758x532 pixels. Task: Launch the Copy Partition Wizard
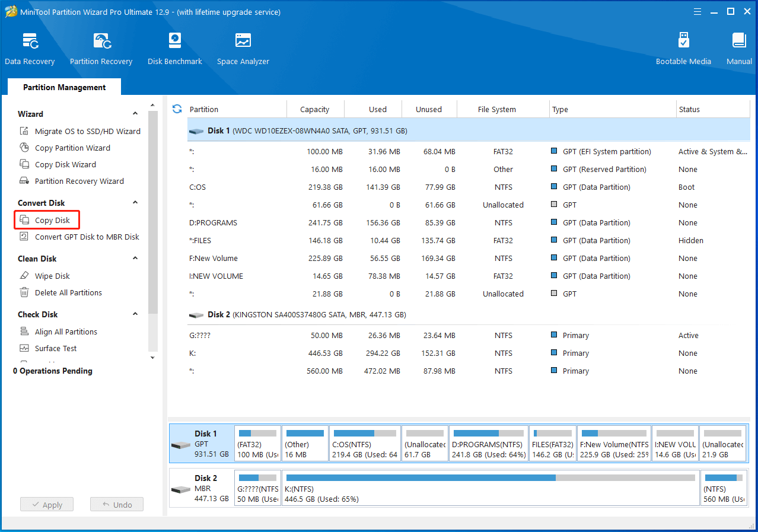(65, 148)
